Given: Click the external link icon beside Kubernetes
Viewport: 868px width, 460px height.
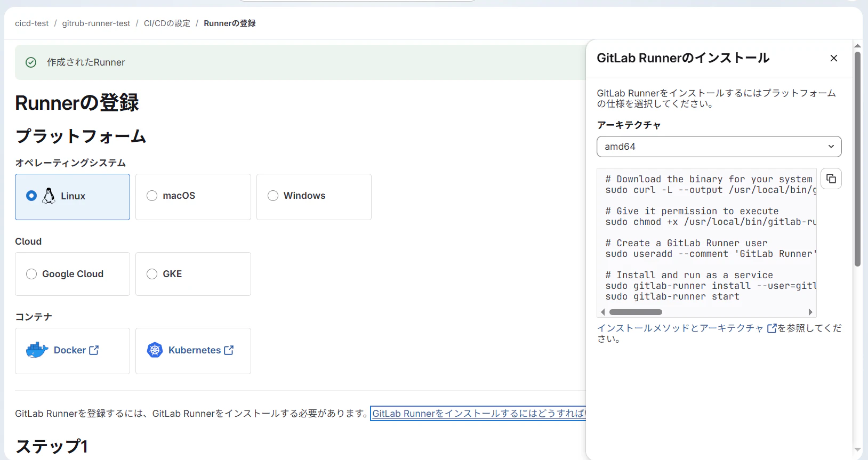Looking at the screenshot, I should click(x=229, y=350).
